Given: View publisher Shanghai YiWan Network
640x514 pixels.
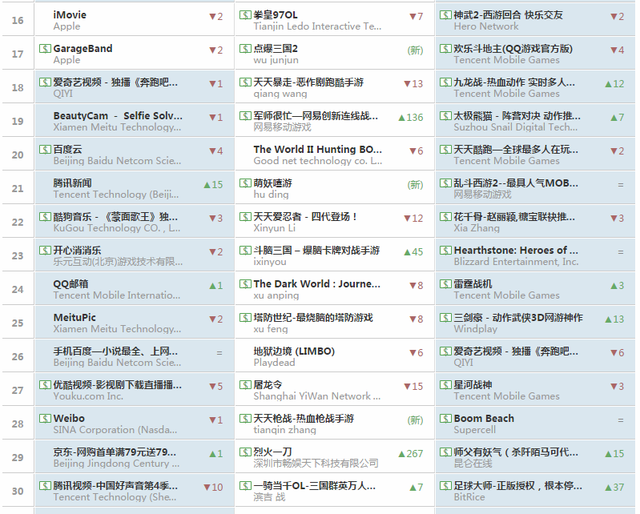Looking at the screenshot, I should pos(317,396).
